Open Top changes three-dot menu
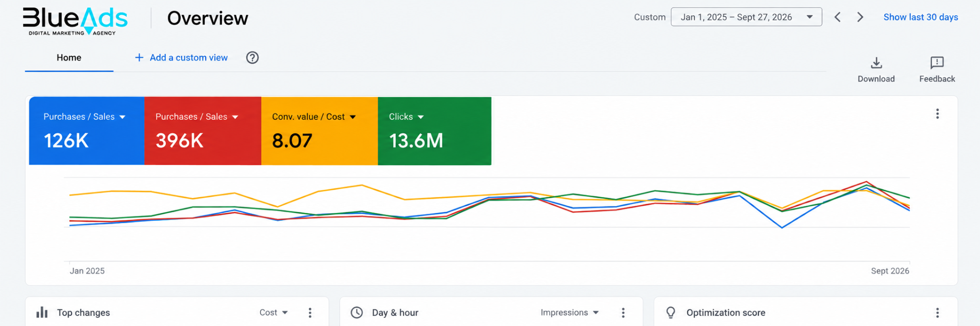Screen dimensions: 980x326 [x=310, y=313]
